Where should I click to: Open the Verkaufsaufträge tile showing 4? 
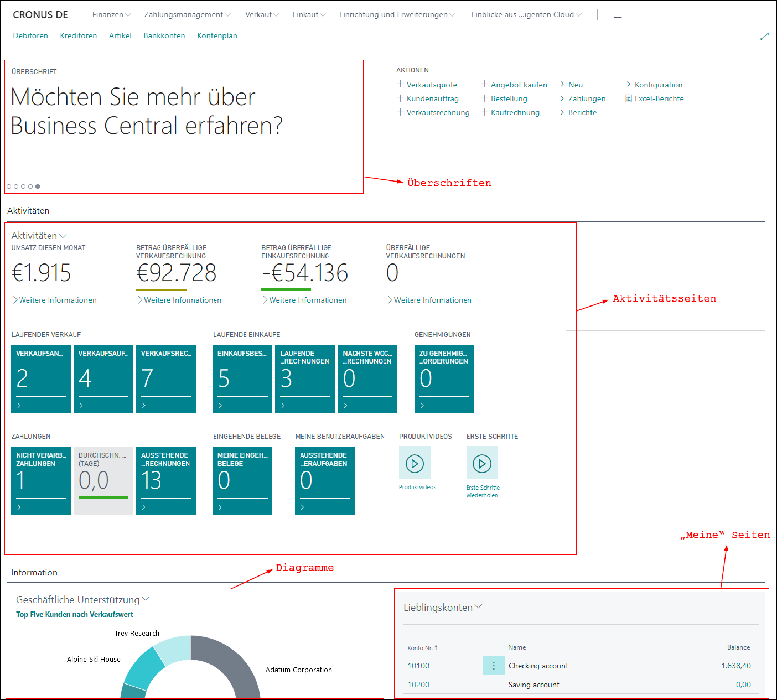coord(103,379)
